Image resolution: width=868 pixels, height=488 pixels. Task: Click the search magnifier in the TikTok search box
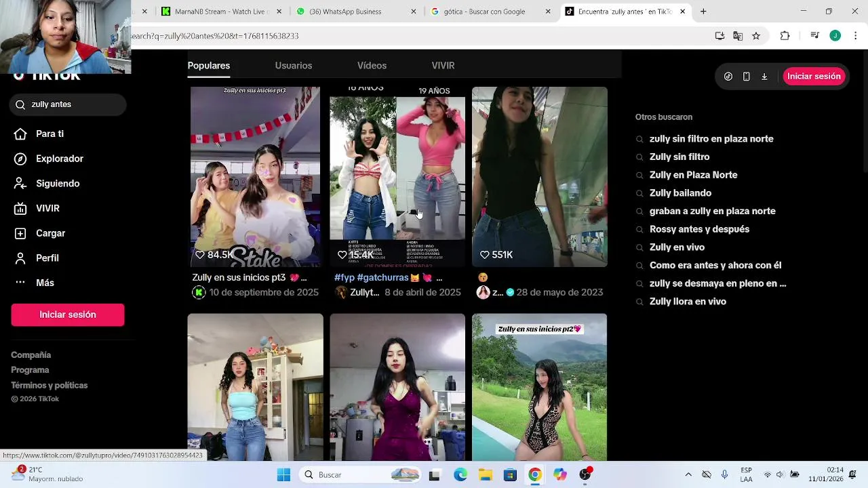click(20, 104)
